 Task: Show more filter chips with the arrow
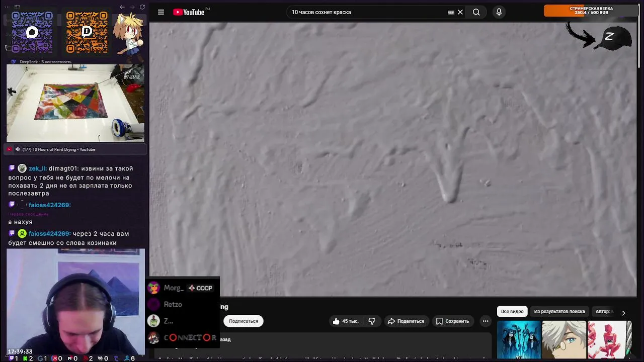pyautogui.click(x=623, y=313)
